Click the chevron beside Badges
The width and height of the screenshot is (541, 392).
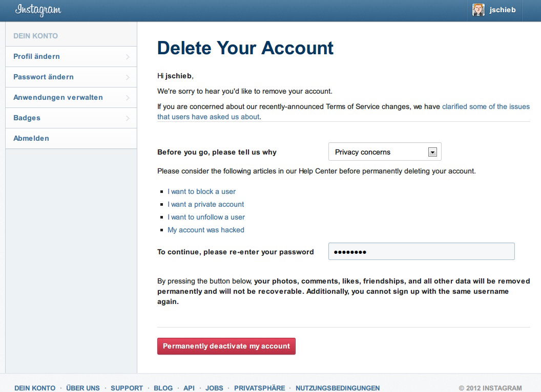tap(128, 118)
